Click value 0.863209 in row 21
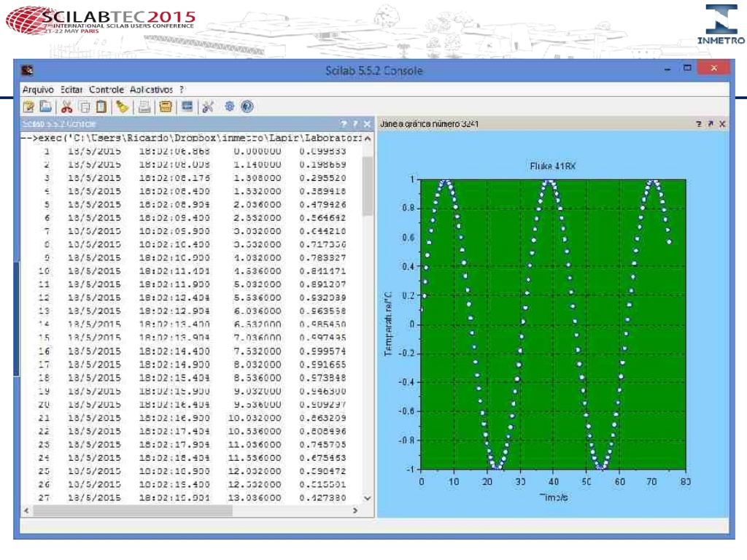The width and height of the screenshot is (747, 560). 322,418
